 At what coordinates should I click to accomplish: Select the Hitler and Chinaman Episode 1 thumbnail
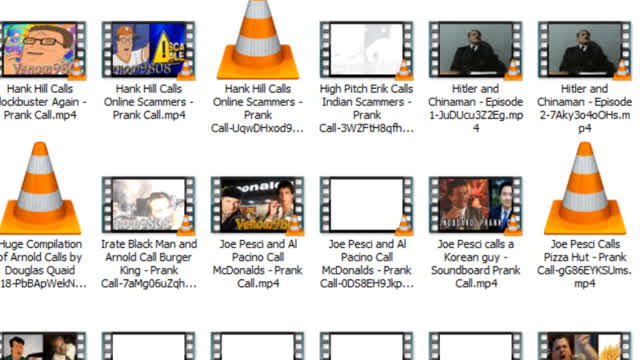476,50
